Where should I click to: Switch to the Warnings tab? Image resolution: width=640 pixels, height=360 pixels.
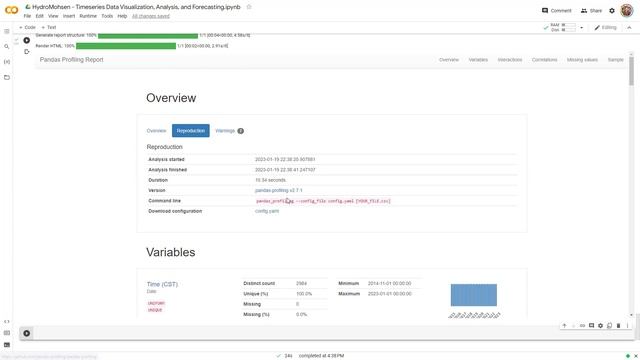225,131
